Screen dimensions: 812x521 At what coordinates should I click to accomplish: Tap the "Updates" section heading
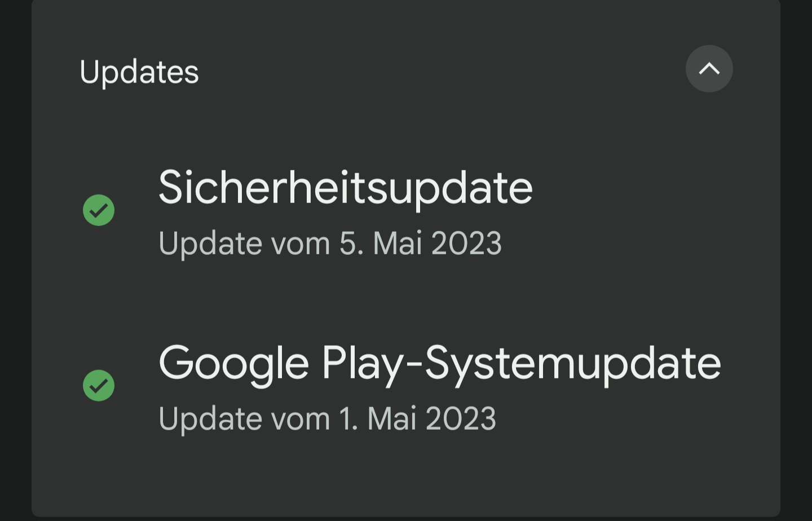(x=139, y=72)
